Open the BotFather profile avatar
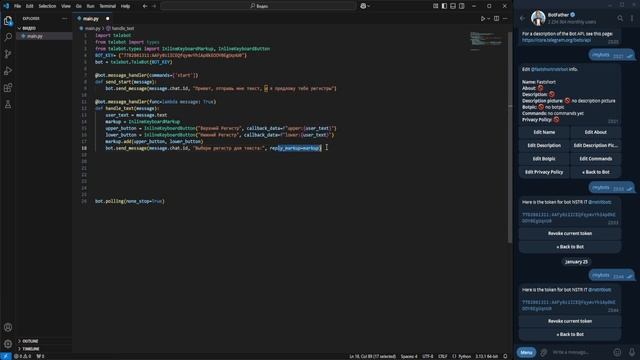 point(538,18)
